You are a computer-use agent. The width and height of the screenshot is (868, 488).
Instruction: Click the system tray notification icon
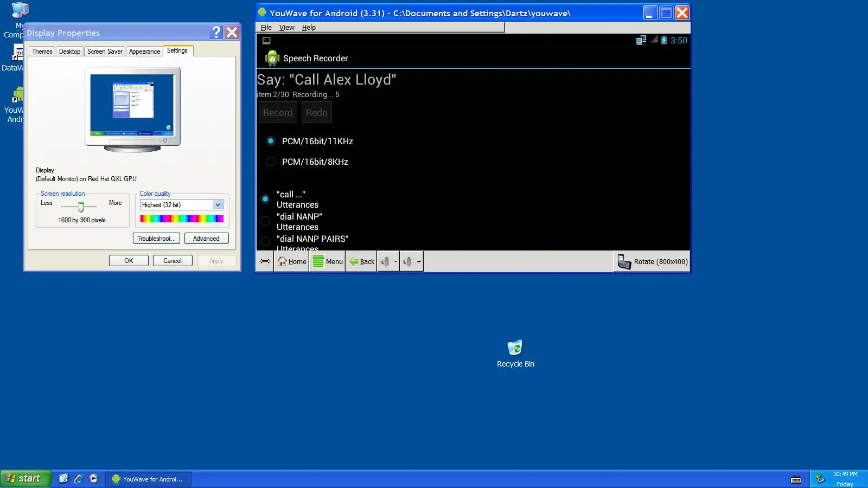pos(820,478)
